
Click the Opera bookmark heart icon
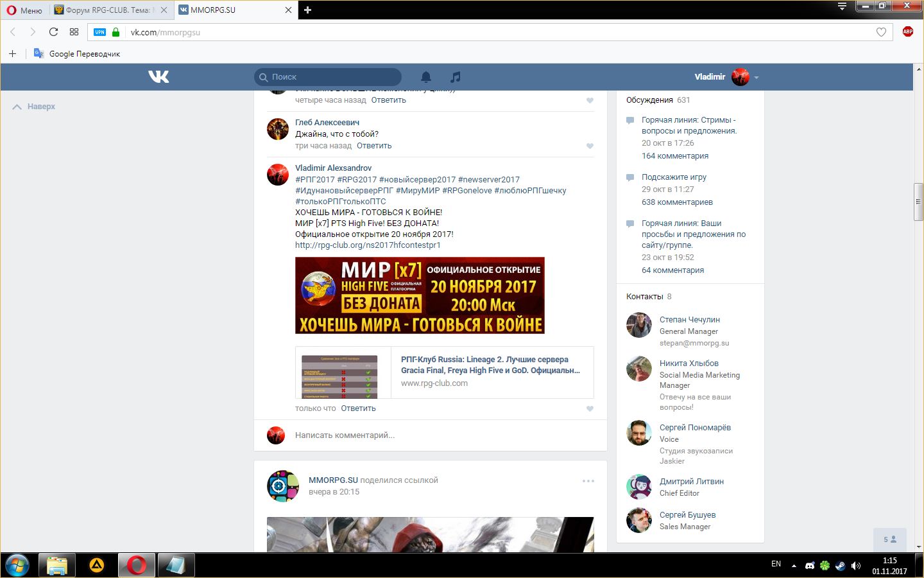click(881, 32)
